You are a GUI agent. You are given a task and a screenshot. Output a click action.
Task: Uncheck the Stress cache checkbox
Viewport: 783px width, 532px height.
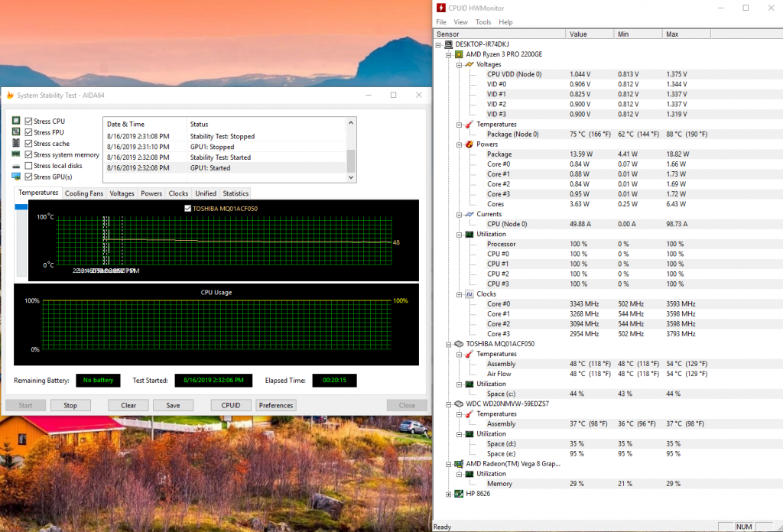(28, 143)
